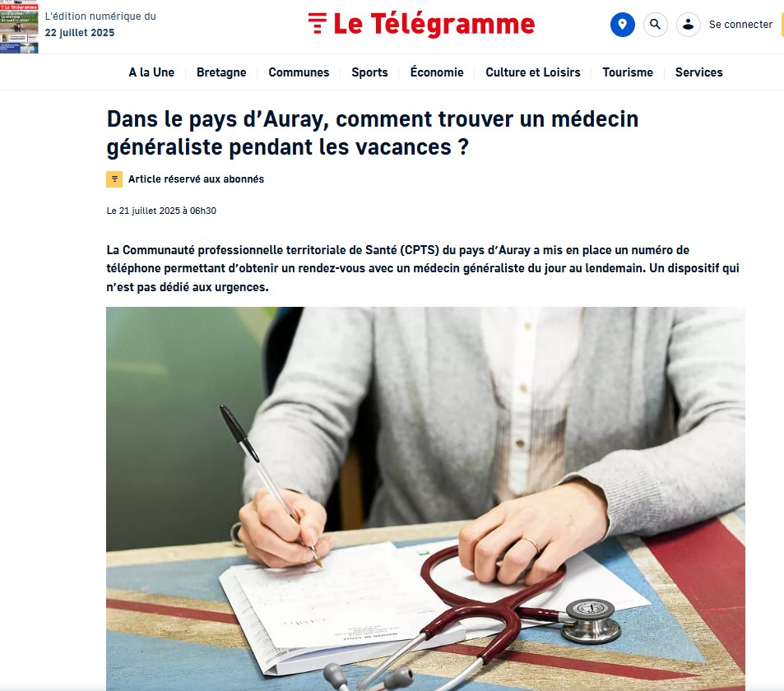
Task: Open the Tourisme section
Action: 628,72
